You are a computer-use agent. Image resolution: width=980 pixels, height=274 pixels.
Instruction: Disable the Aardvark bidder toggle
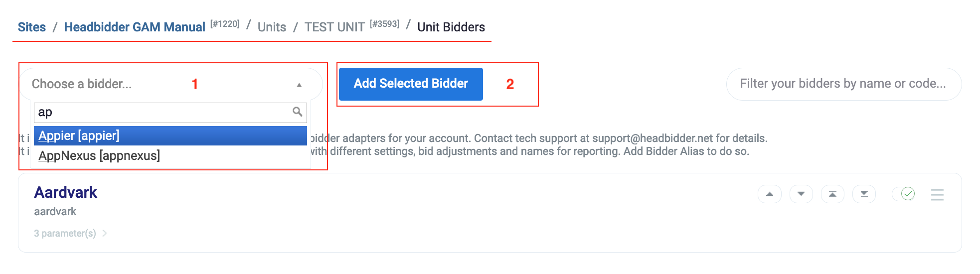(x=904, y=194)
